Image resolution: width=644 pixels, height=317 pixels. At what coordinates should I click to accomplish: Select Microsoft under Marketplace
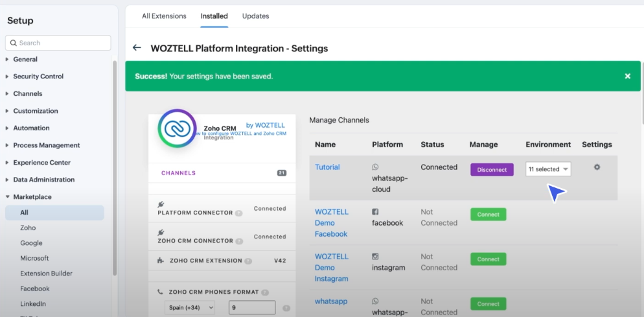[34, 258]
